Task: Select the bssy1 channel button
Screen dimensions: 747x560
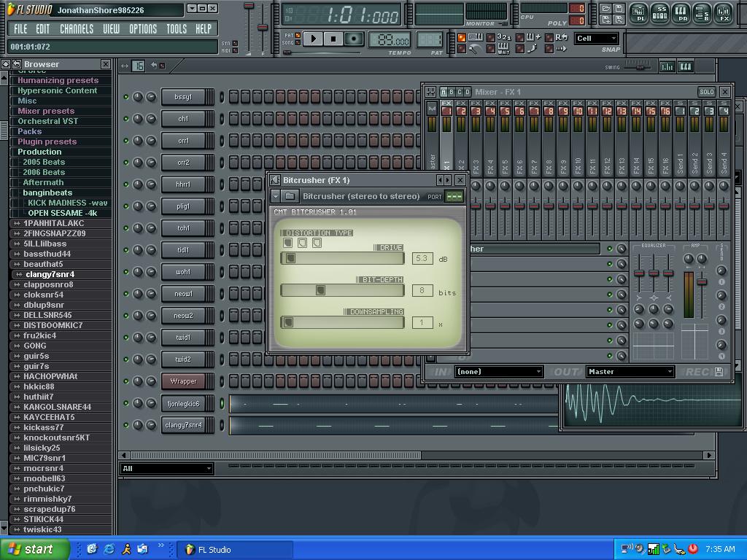Action: [183, 97]
